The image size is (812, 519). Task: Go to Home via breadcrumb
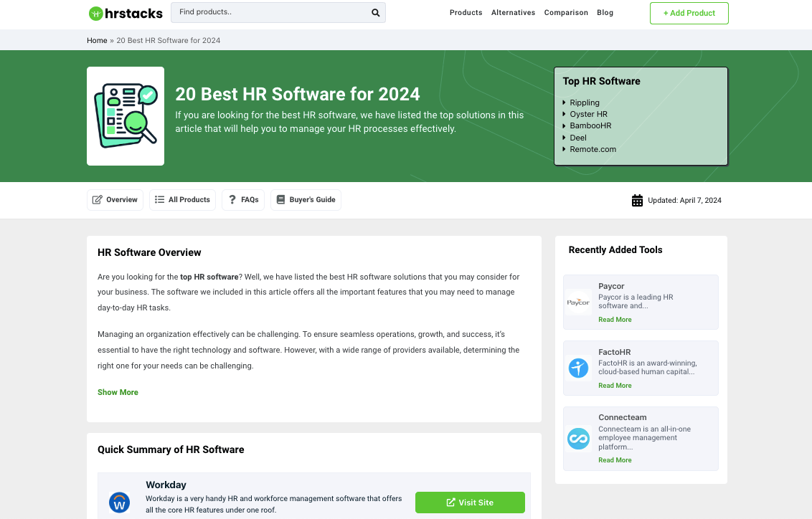point(97,40)
